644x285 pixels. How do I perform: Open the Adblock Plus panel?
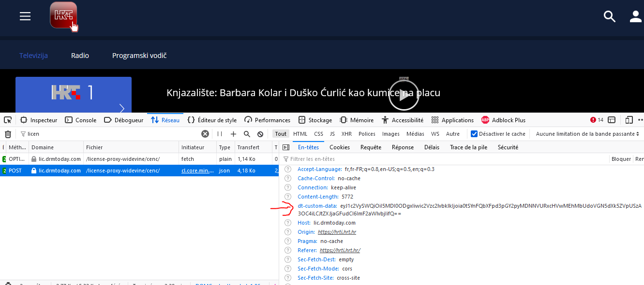point(503,120)
